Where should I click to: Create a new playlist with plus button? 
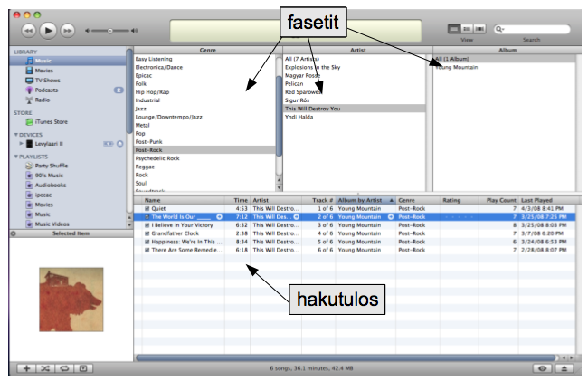(26, 368)
